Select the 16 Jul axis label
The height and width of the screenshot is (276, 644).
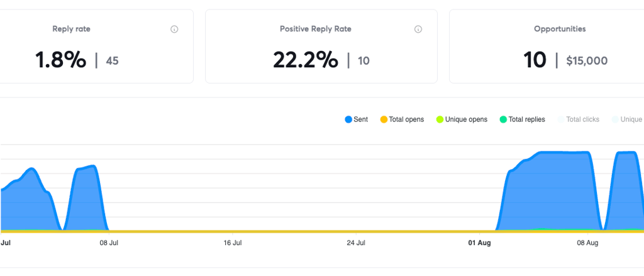tap(232, 243)
